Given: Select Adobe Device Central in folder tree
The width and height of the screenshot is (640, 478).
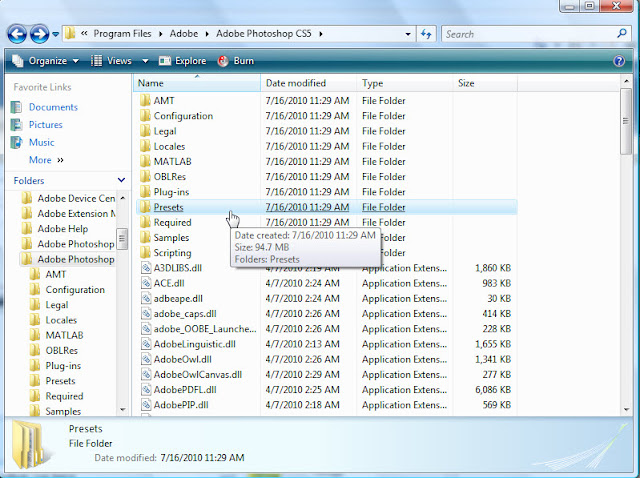Looking at the screenshot, I should point(76,198).
